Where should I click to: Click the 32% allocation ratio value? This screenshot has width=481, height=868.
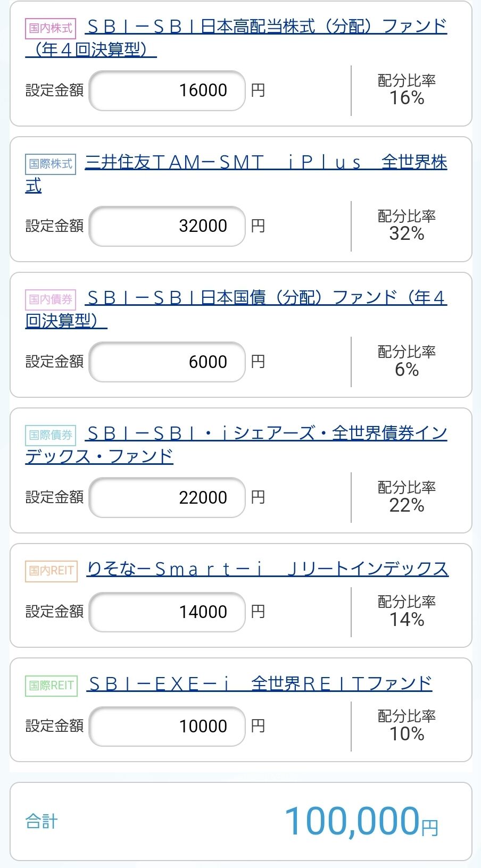click(x=407, y=233)
